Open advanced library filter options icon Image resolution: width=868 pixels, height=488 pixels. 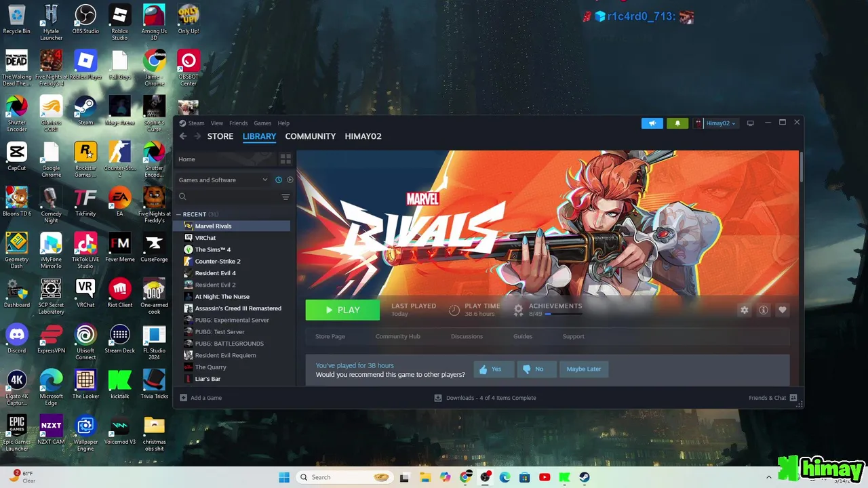tap(285, 197)
